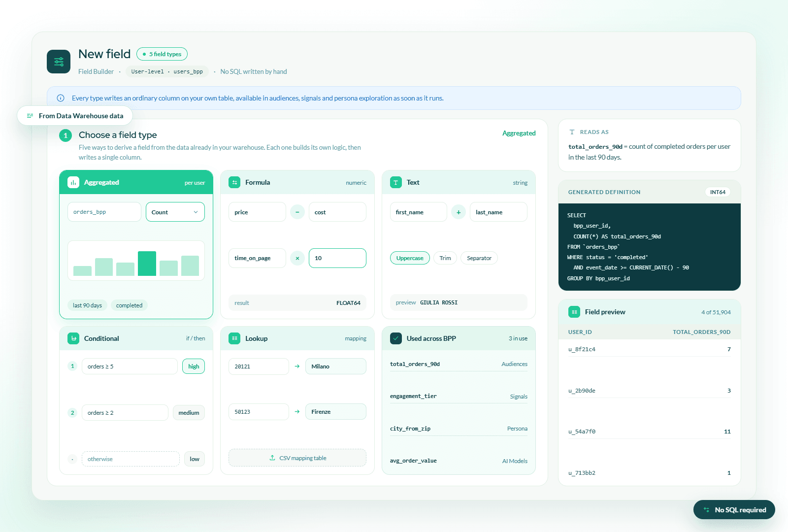Click the step 1 condition number badge
The image size is (788, 532).
(72, 366)
